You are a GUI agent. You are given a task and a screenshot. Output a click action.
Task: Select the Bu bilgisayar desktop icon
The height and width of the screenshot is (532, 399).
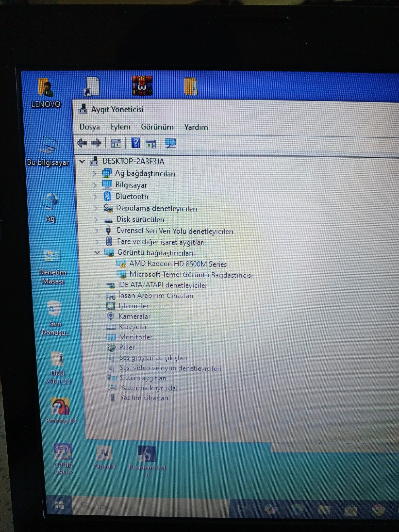click(x=48, y=151)
